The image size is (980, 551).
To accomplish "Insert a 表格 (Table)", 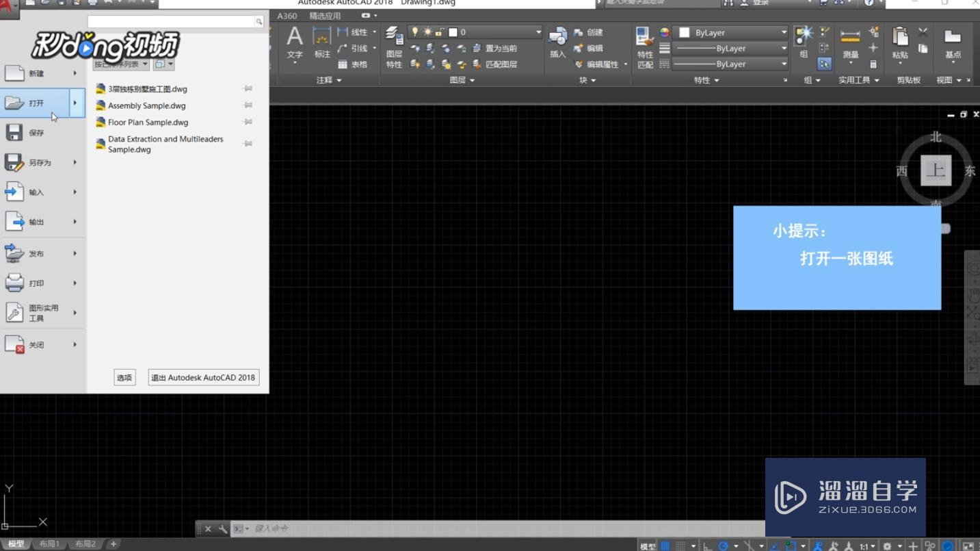I will (352, 64).
